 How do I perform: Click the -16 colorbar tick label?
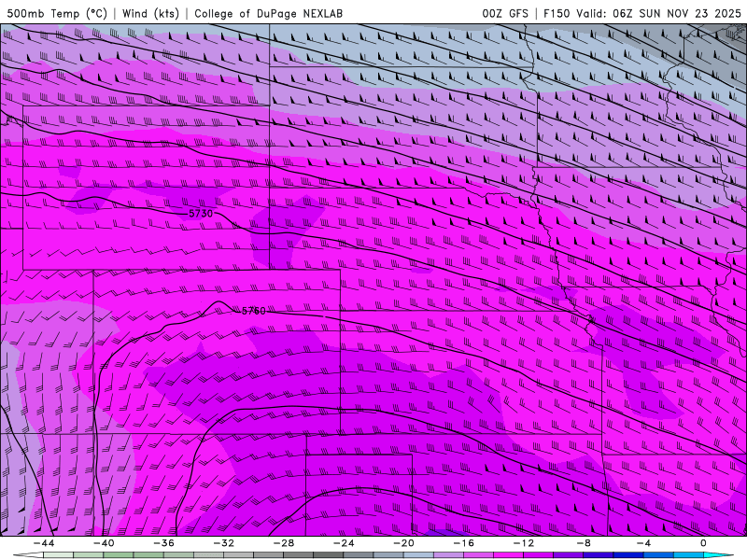[x=463, y=543]
